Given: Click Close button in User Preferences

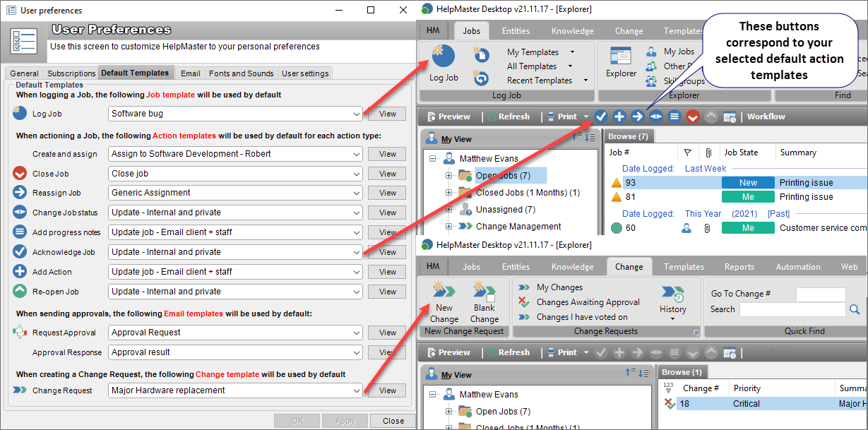Looking at the screenshot, I should (393, 421).
